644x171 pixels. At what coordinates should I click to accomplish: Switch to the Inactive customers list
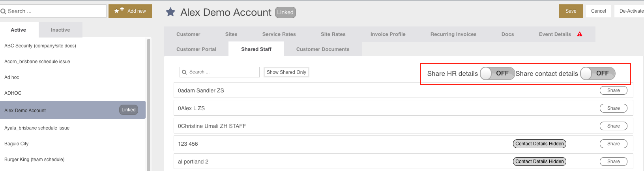60,30
